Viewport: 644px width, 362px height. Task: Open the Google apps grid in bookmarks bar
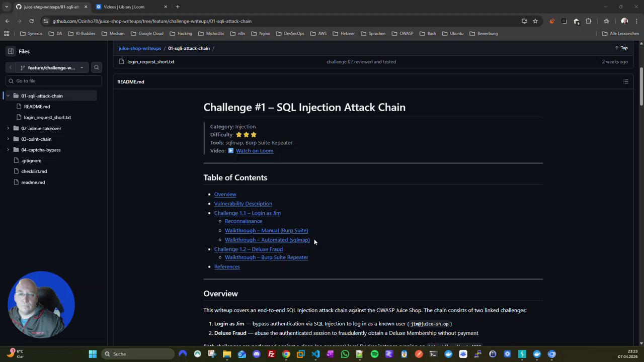pyautogui.click(x=7, y=34)
